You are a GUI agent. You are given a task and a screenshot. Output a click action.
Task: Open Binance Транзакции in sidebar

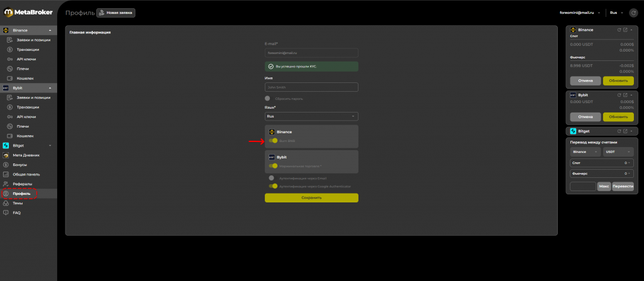click(x=28, y=49)
